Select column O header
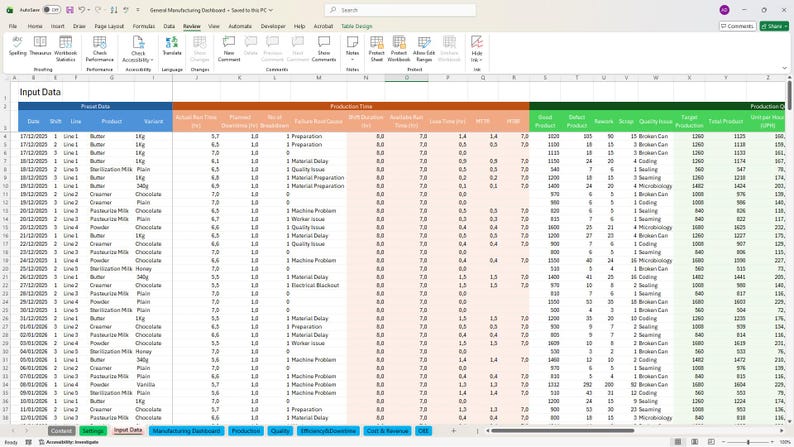The width and height of the screenshot is (794, 447). [x=406, y=77]
